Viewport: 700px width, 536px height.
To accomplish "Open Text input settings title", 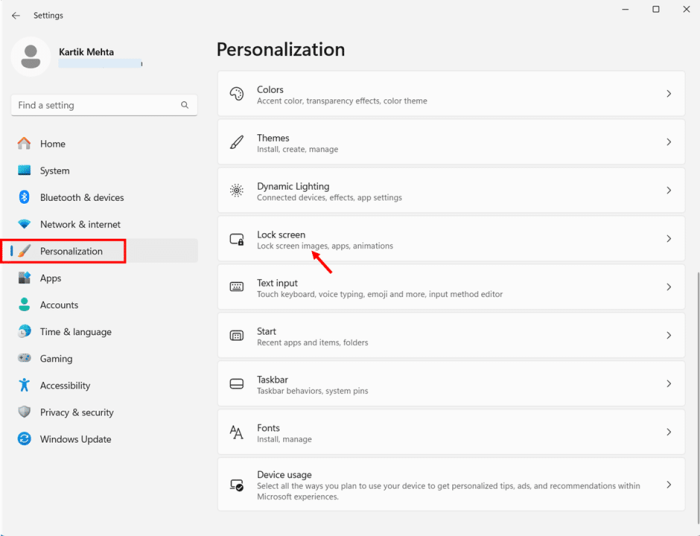I will (277, 283).
